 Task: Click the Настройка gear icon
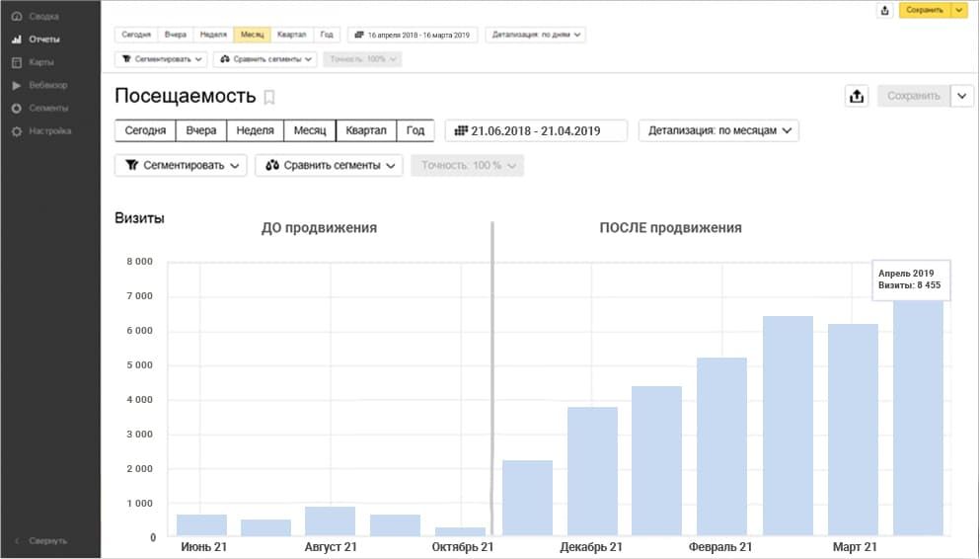coord(17,132)
